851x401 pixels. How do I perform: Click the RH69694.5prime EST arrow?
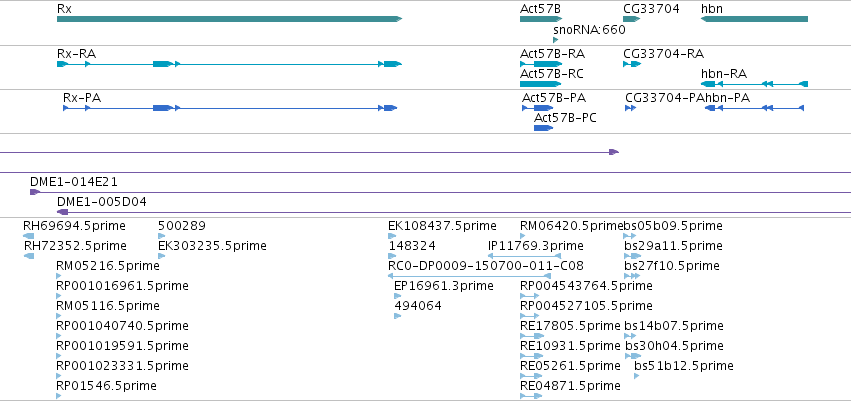[x=29, y=236]
